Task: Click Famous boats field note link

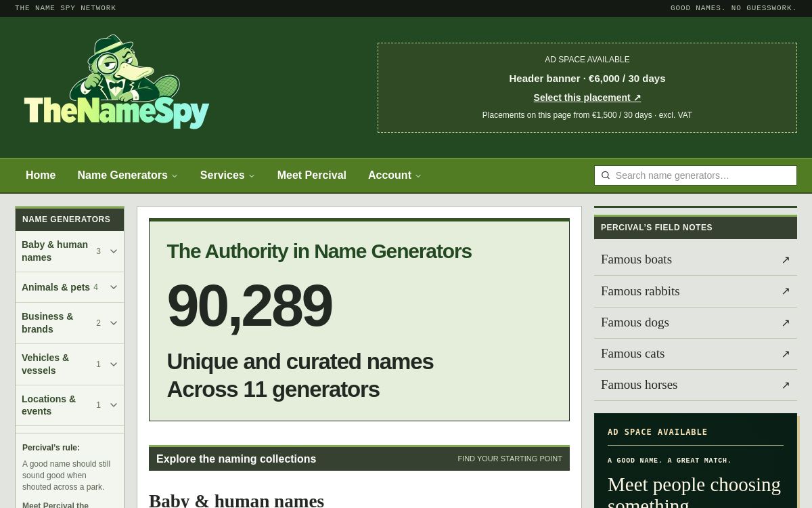Action: (696, 259)
